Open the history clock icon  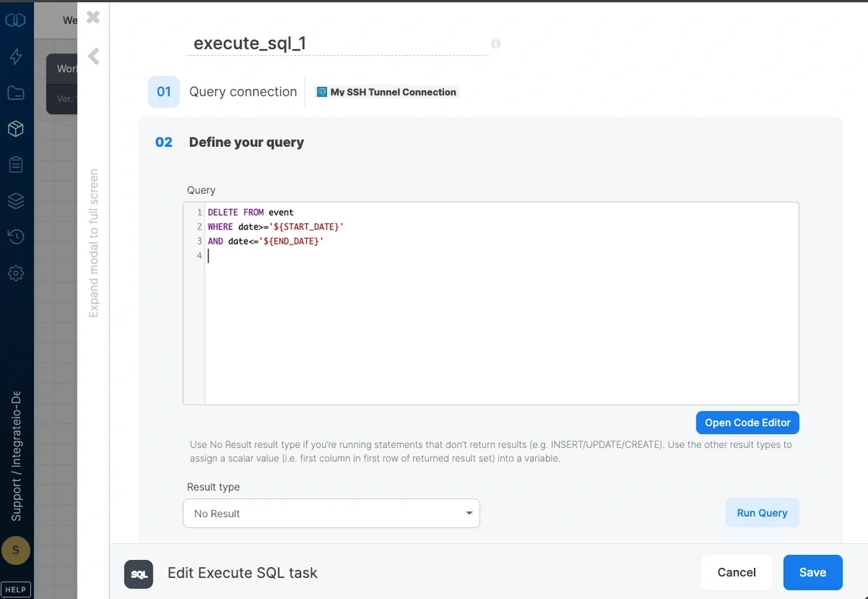click(x=16, y=237)
